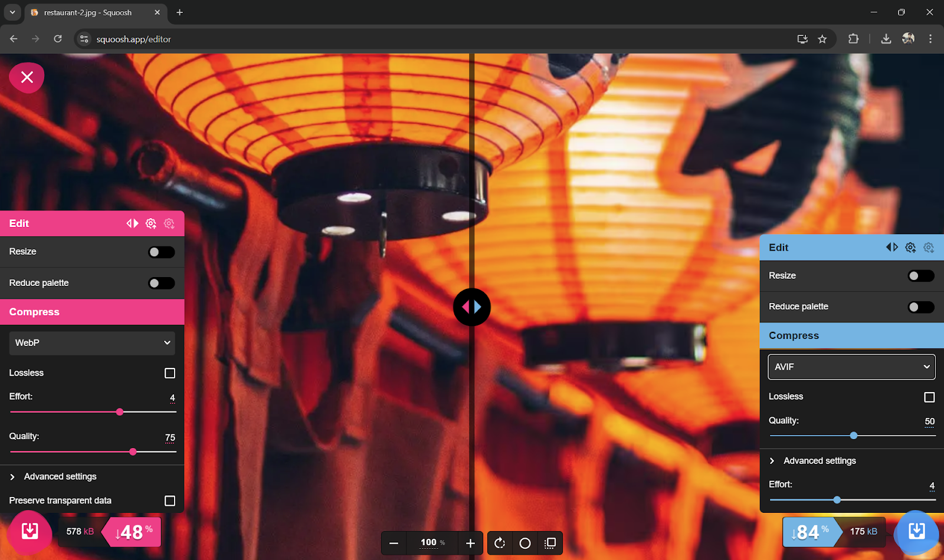This screenshot has height=560, width=944.
Task: Toggle the background display square icon
Action: click(x=550, y=543)
